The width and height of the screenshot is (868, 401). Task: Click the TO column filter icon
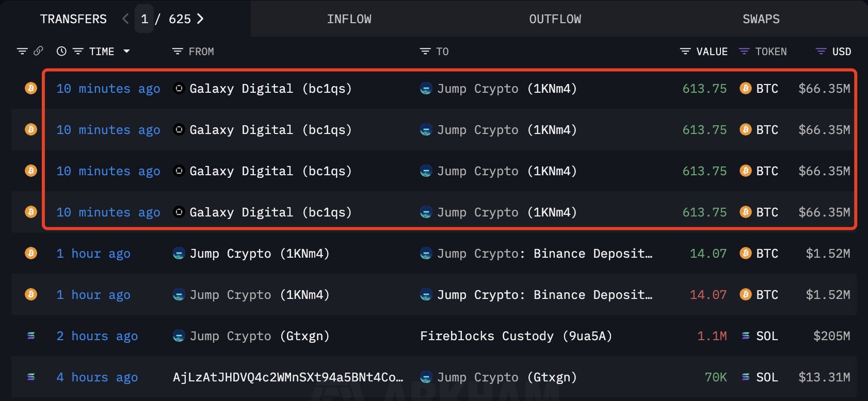[x=425, y=52]
